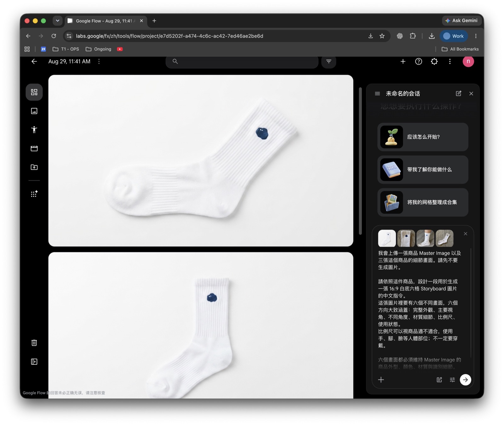Toggle the side panel layout icon

click(x=34, y=362)
